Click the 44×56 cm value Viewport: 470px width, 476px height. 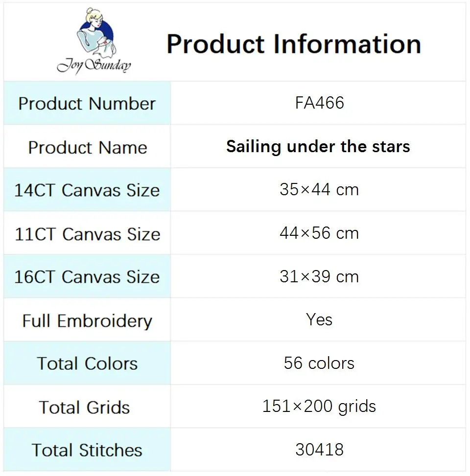[x=319, y=233]
